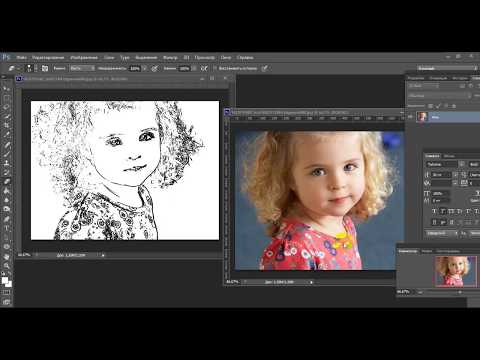Open the font size dropdown in Character panel
480x360 pixels.
point(455,175)
